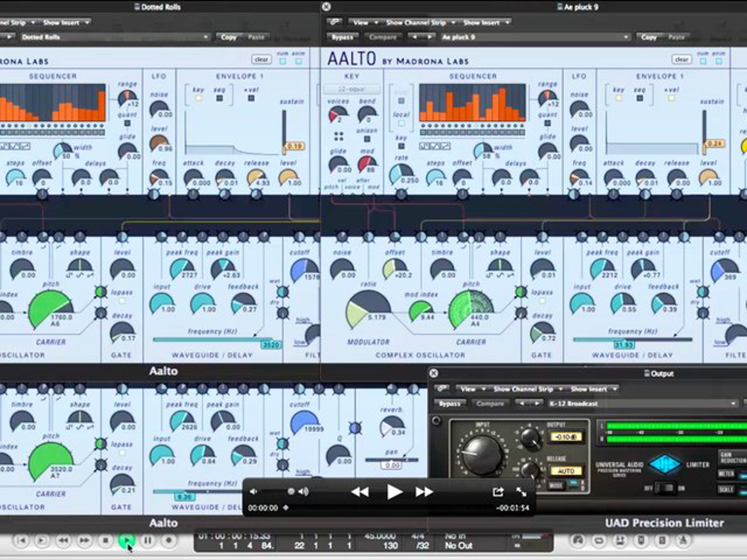Toggle the local switch in Ae pluck 9 sequencer

pyautogui.click(x=401, y=123)
